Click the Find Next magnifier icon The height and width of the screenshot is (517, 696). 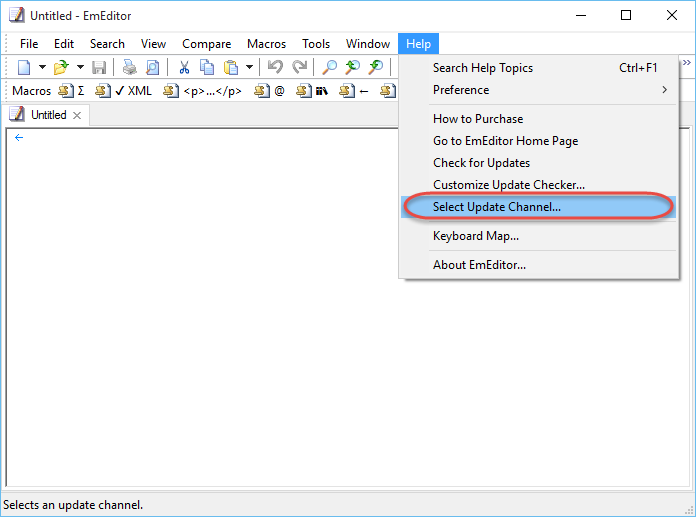pos(376,67)
